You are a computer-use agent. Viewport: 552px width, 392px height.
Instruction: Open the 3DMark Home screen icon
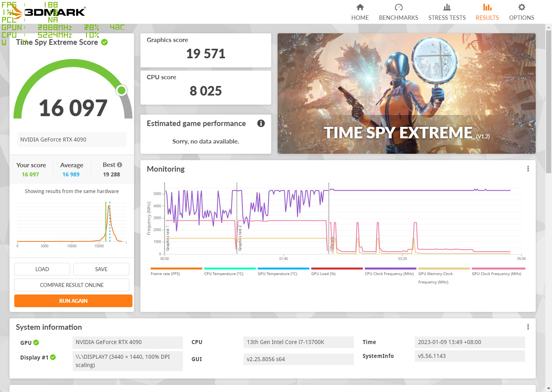point(360,7)
